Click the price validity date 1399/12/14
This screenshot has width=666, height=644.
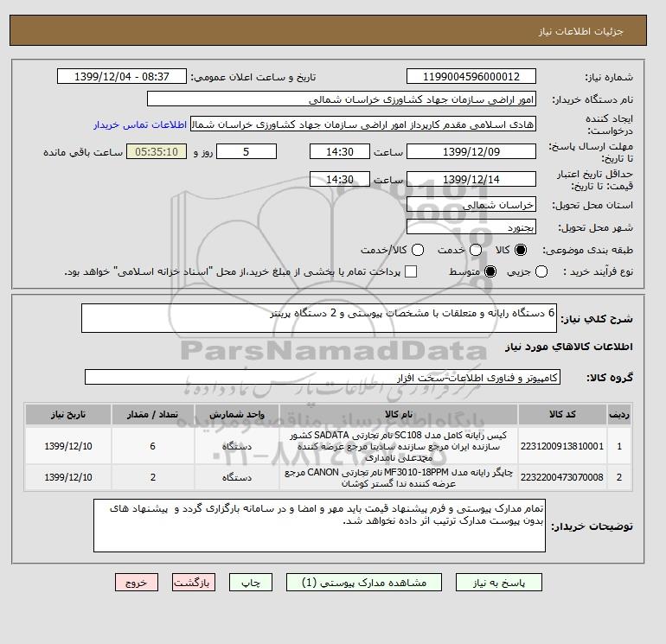click(x=471, y=179)
